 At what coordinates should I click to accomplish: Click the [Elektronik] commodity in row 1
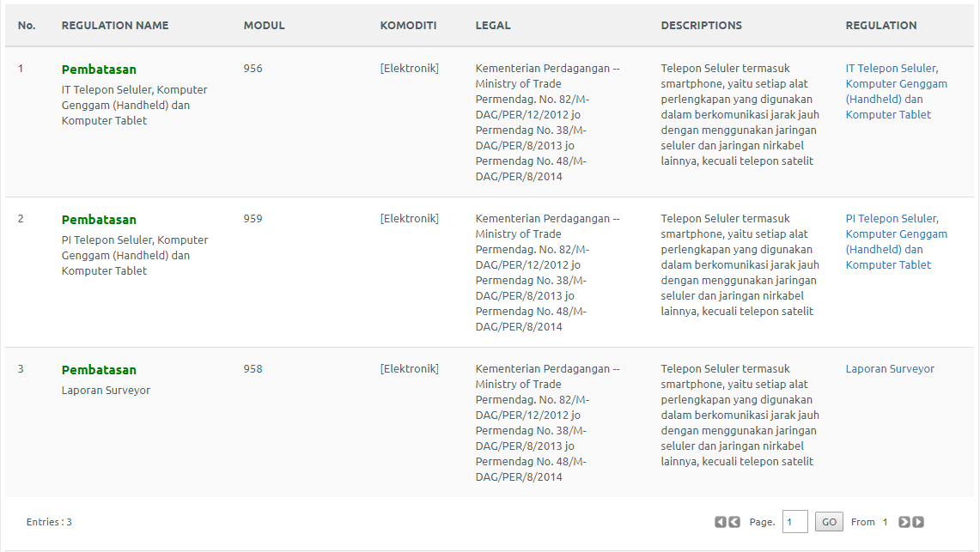click(409, 69)
